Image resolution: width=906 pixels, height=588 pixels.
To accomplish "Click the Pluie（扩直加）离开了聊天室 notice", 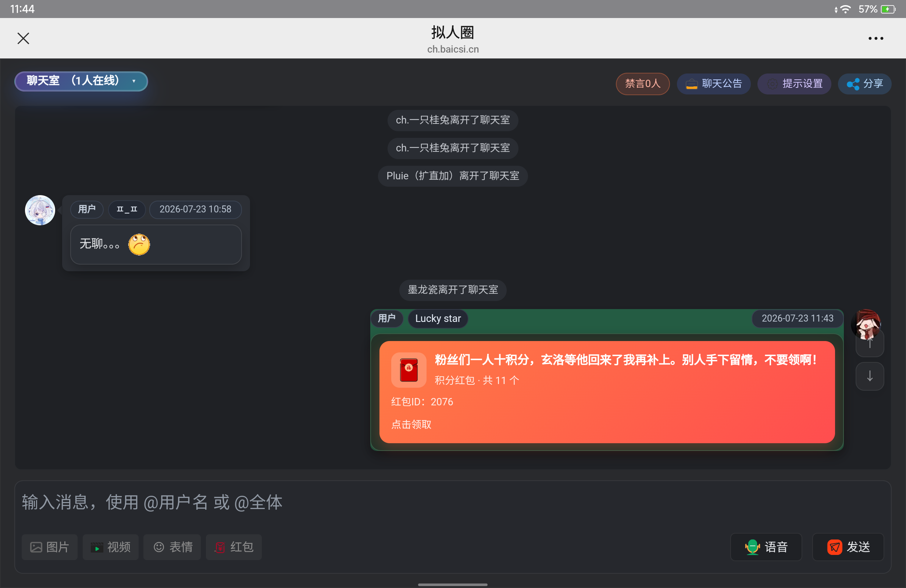I will click(453, 176).
